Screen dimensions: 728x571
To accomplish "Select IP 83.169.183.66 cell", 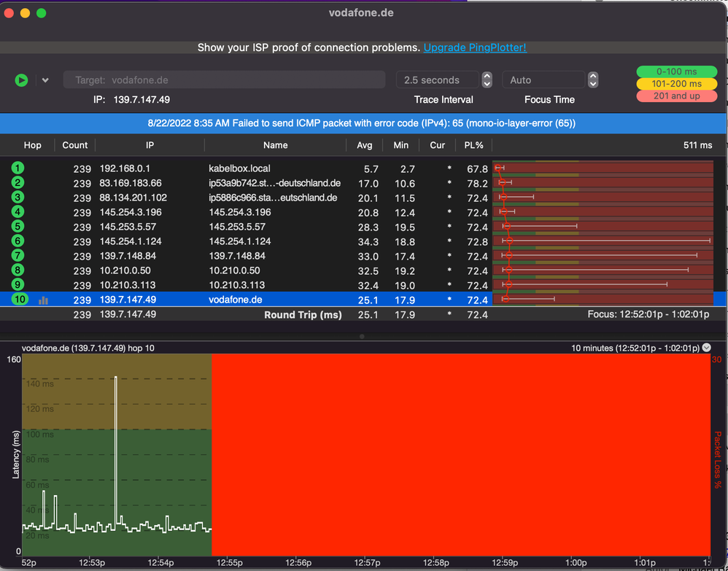I will pyautogui.click(x=131, y=183).
